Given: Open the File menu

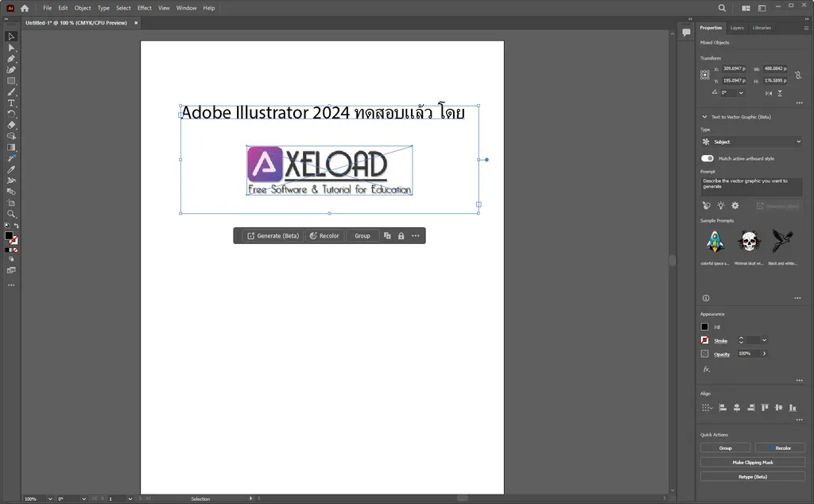Looking at the screenshot, I should [47, 8].
